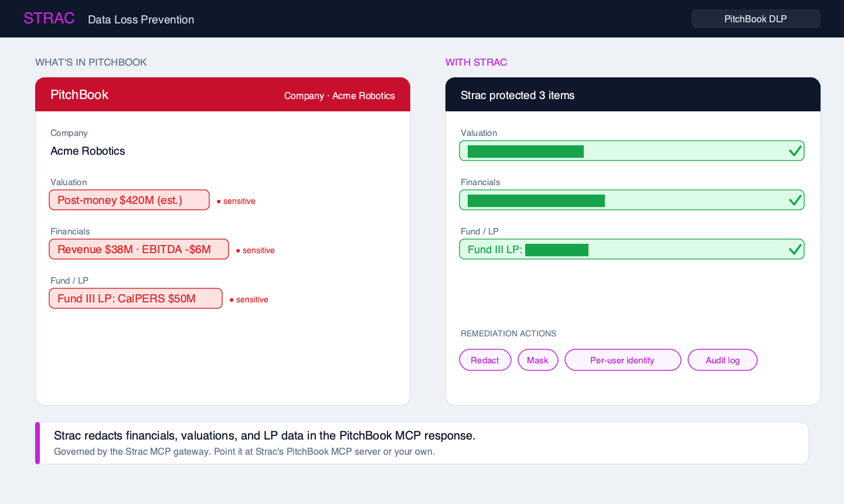Click the Strac redacts financials summary sentence
The width and height of the screenshot is (844, 504).
coord(264,435)
